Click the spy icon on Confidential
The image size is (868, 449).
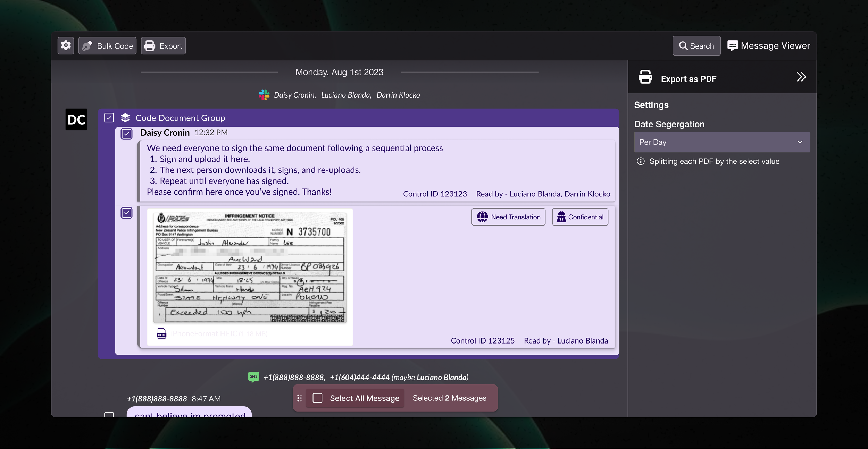(561, 217)
